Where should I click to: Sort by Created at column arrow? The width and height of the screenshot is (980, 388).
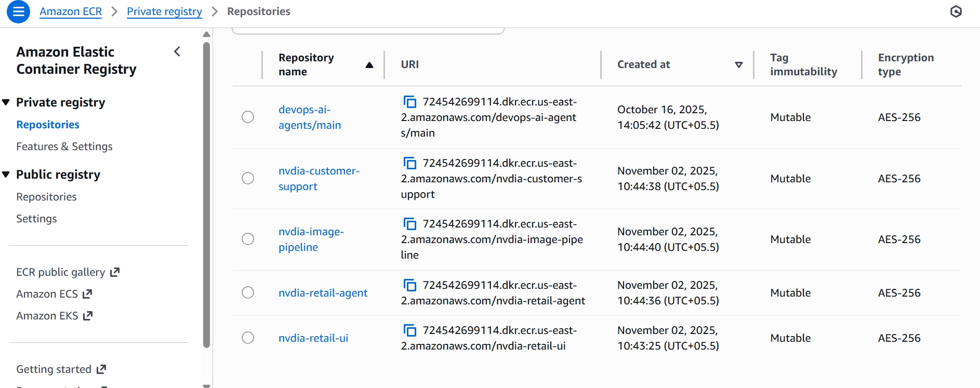pyautogui.click(x=738, y=65)
